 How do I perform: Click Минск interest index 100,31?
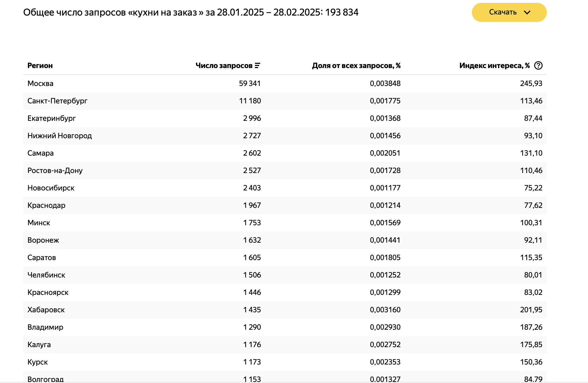point(531,223)
